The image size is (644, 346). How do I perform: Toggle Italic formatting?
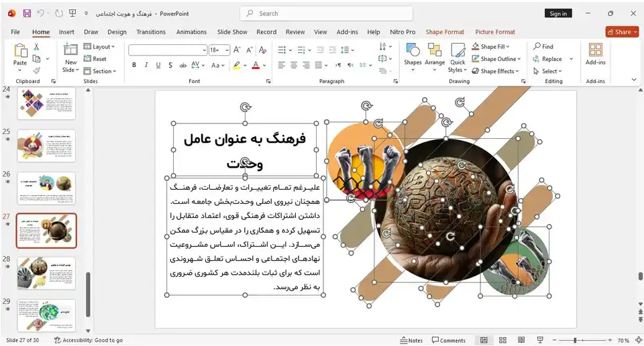point(146,65)
